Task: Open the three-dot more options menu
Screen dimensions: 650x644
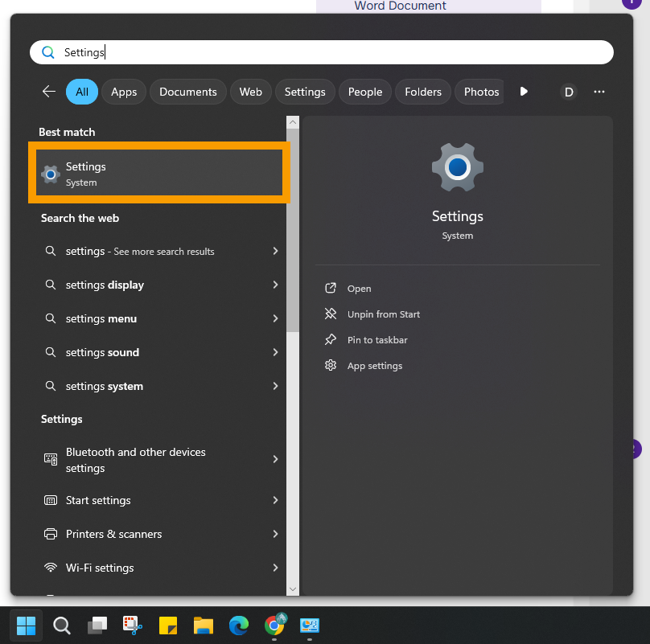Action: (599, 92)
